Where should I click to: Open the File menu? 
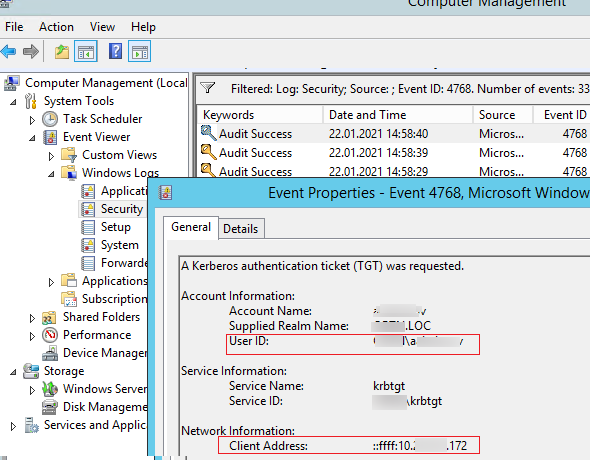pos(14,27)
